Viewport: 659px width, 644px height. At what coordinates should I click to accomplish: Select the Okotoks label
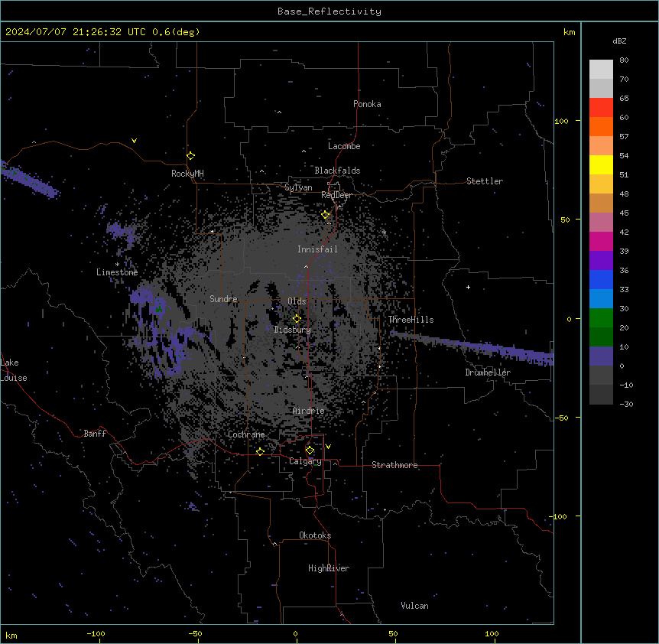pyautogui.click(x=315, y=535)
